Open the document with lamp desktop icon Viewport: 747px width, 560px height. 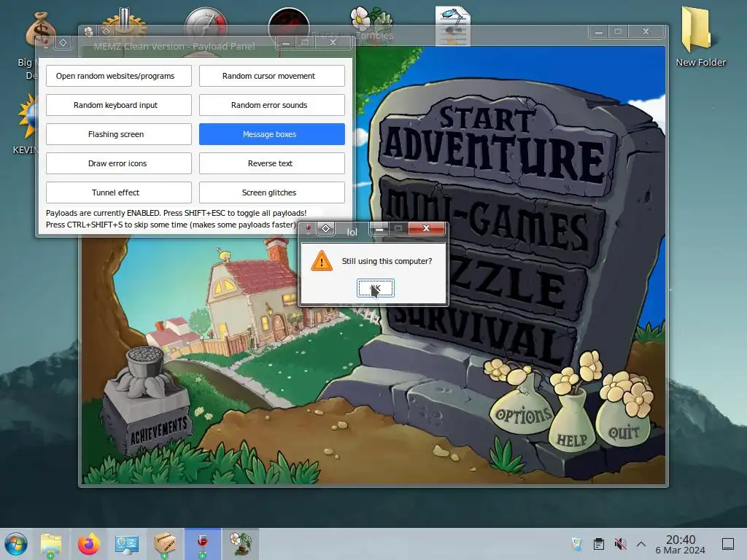[452, 26]
